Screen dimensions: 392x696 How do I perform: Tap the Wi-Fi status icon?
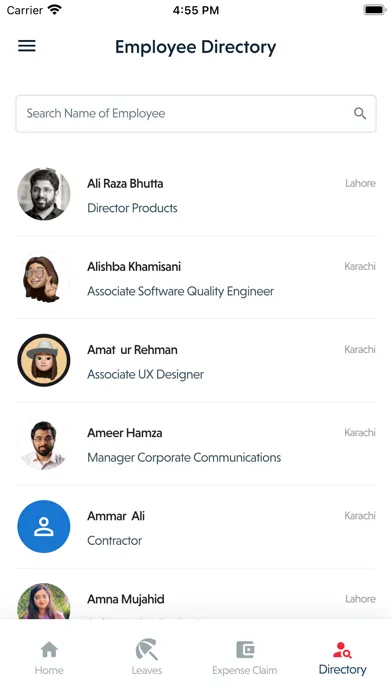coord(55,10)
